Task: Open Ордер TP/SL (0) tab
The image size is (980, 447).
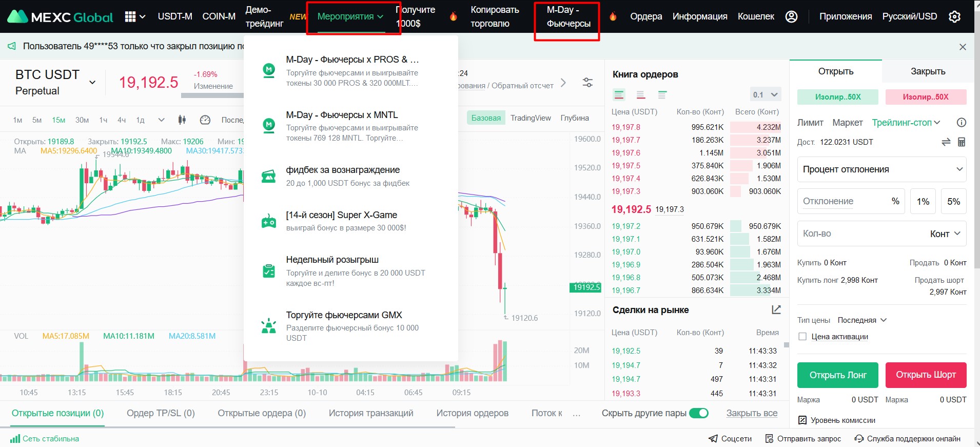Action: [161, 413]
